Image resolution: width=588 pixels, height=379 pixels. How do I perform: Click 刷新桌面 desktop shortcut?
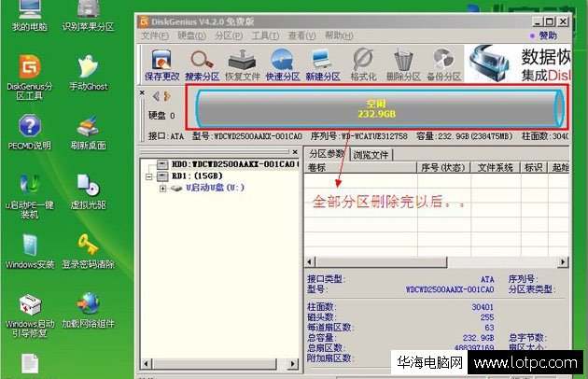pyautogui.click(x=88, y=132)
